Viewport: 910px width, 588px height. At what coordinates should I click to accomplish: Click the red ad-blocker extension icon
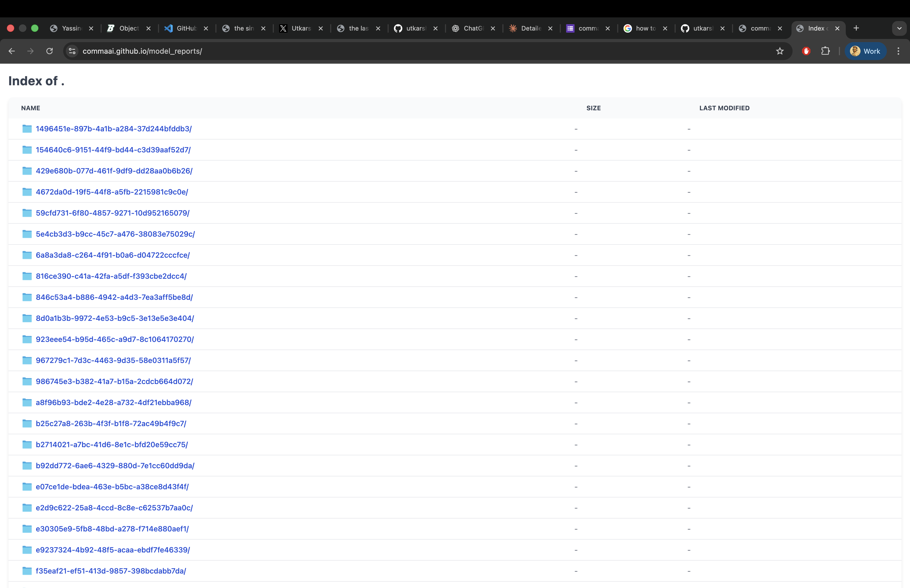[x=806, y=51]
